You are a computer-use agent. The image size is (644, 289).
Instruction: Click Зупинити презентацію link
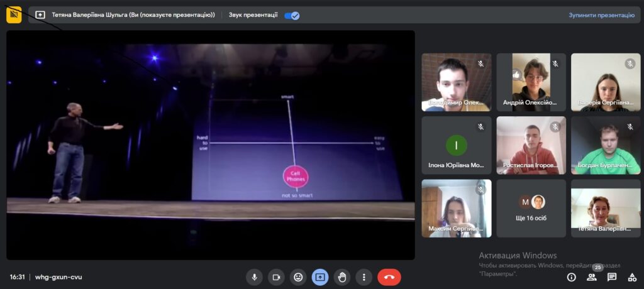pos(601,15)
